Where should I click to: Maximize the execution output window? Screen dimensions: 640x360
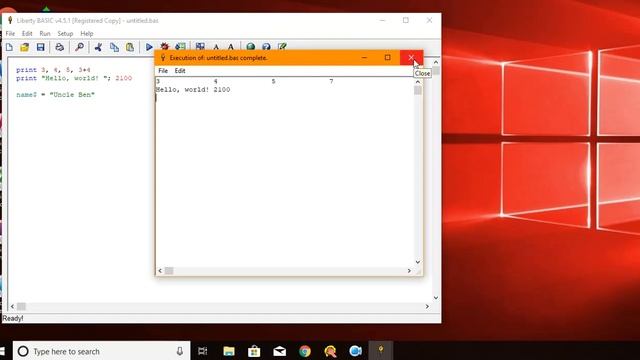click(388, 58)
